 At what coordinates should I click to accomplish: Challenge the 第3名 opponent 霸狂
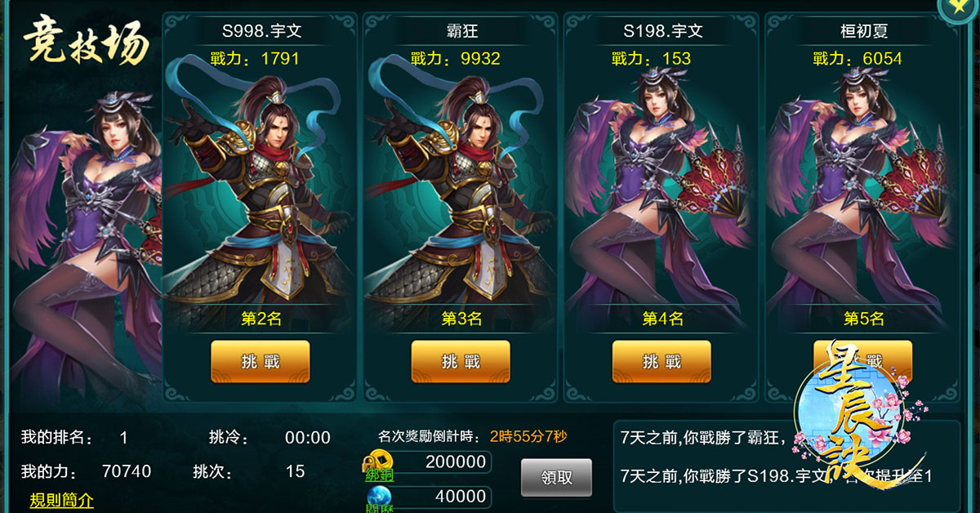461,362
